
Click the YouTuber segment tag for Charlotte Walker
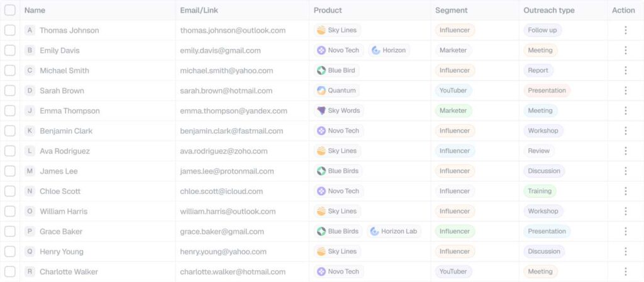coord(453,272)
